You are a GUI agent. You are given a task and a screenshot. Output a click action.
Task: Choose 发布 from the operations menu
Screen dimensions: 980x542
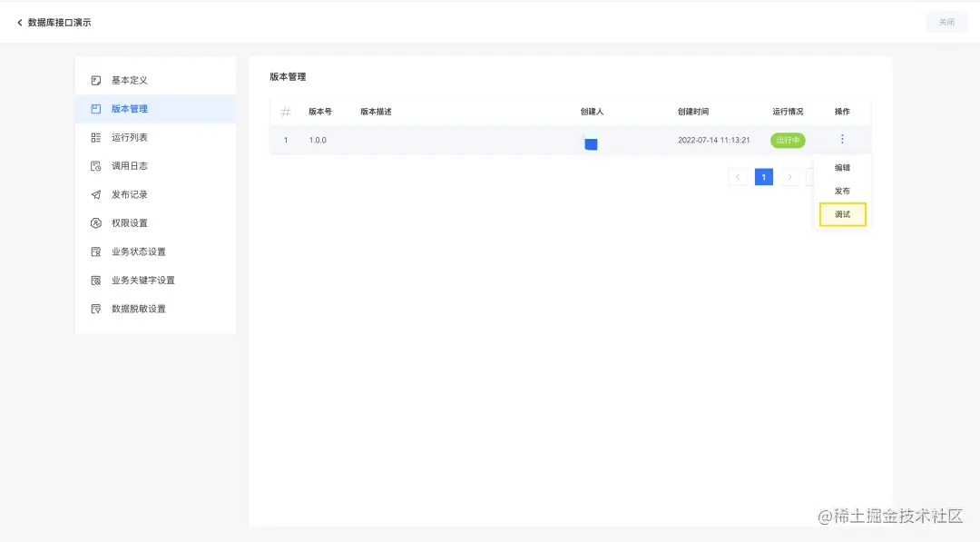tap(842, 191)
